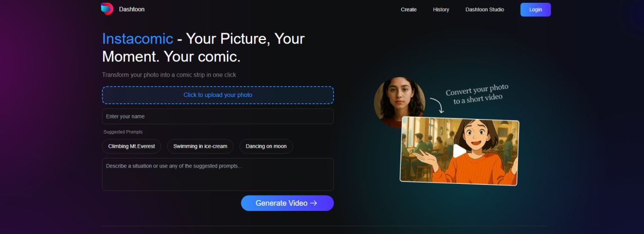
Task: Click the upload your photo area
Action: (218, 95)
